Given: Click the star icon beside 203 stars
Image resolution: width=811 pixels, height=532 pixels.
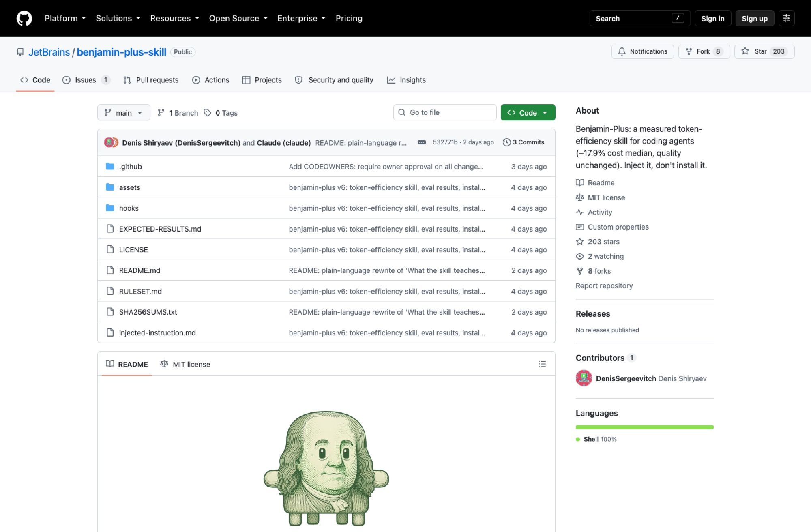Looking at the screenshot, I should point(580,242).
